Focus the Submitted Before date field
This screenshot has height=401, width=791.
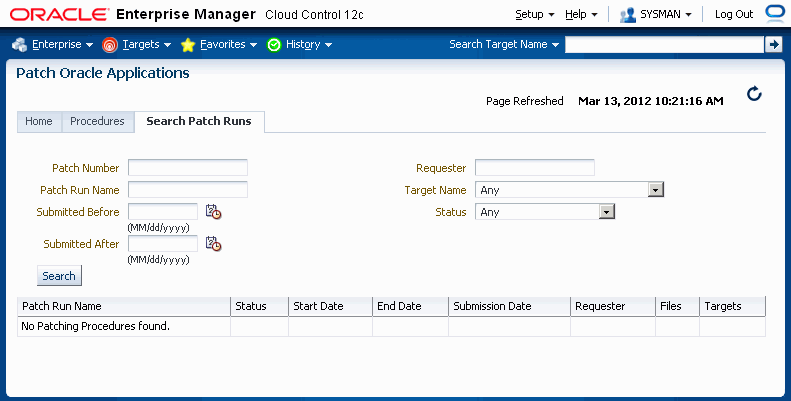coord(163,211)
